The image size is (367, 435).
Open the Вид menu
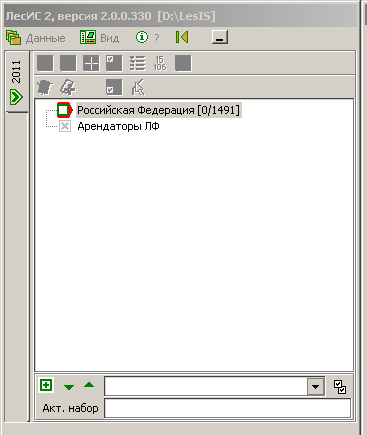[99, 38]
